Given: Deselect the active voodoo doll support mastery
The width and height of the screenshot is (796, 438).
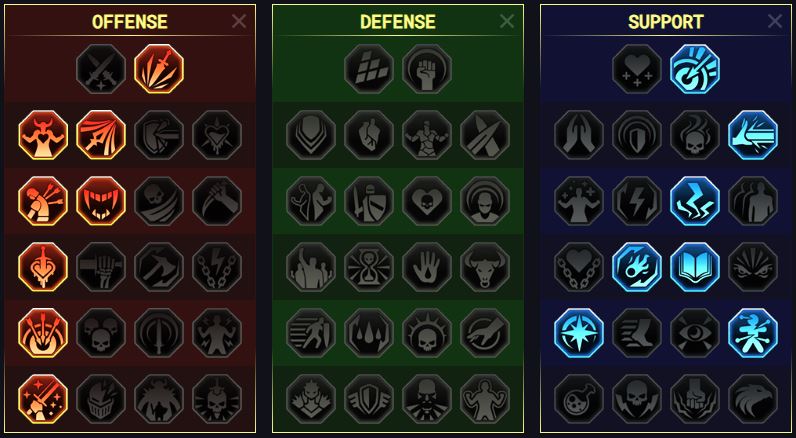Looking at the screenshot, I should tap(753, 333).
